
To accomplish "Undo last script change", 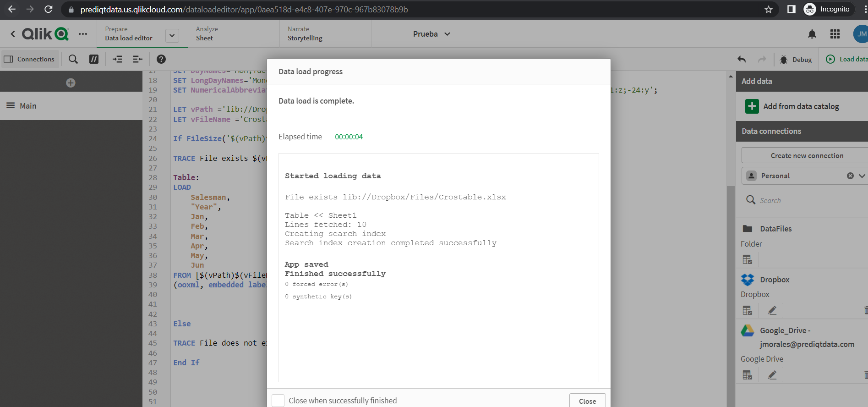I will 742,59.
